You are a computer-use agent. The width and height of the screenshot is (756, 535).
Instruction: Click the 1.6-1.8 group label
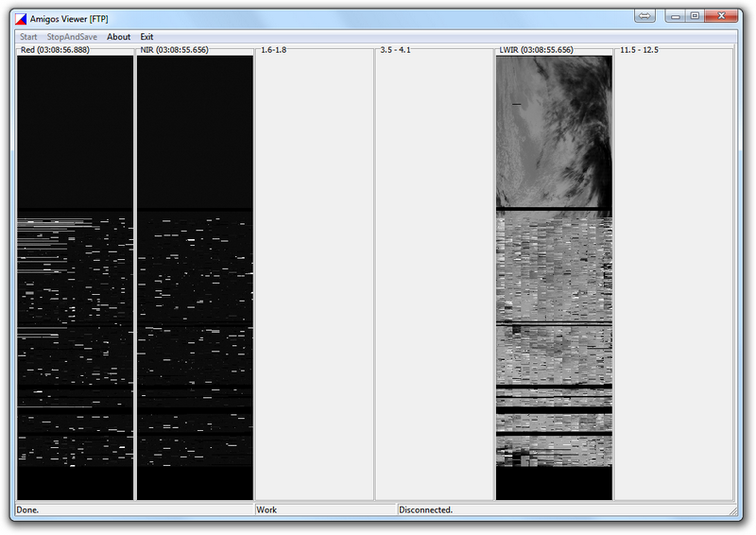click(x=273, y=50)
